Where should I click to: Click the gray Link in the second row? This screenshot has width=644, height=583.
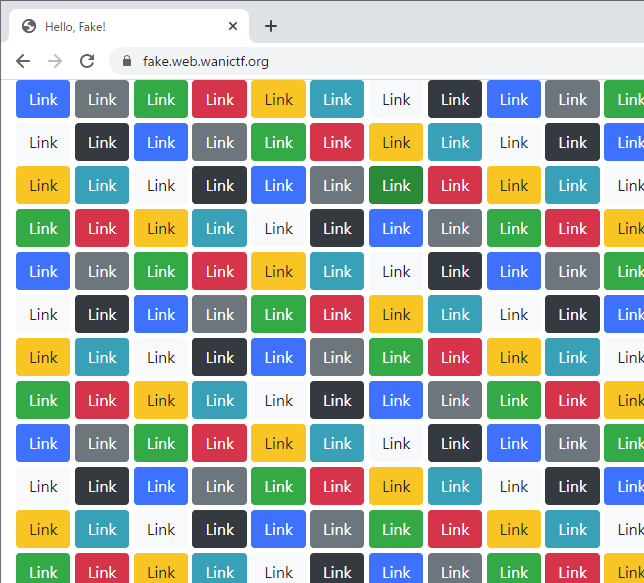click(x=220, y=142)
